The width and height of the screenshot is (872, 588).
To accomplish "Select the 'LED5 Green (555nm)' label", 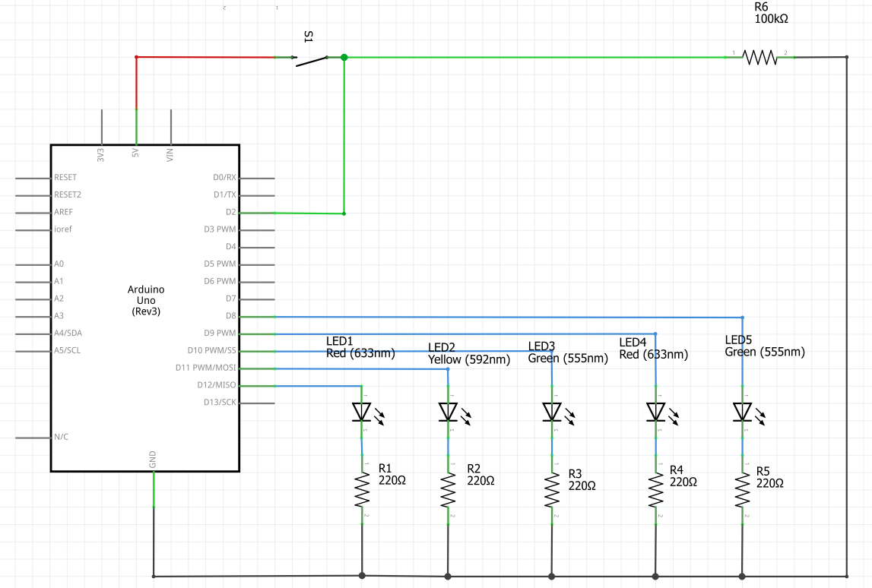I will click(x=765, y=346).
